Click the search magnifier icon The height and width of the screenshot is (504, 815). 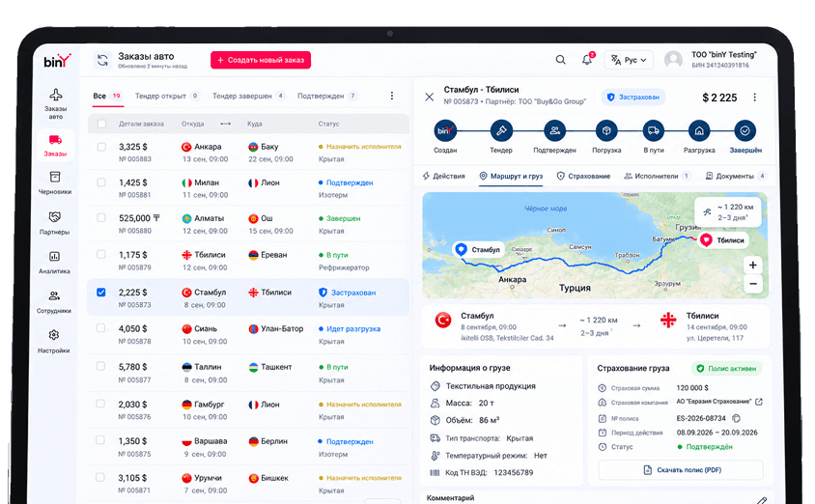[560, 60]
